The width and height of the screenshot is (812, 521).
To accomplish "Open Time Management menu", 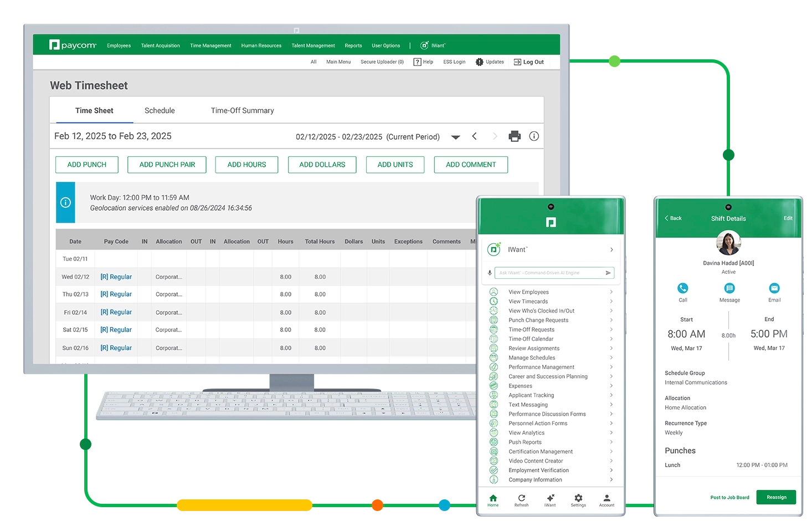I will [x=210, y=46].
